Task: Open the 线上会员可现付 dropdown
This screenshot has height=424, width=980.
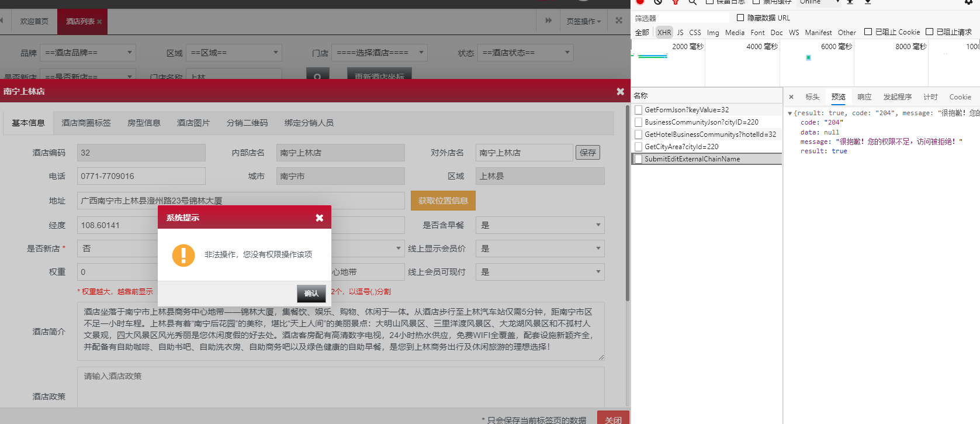Action: point(540,272)
